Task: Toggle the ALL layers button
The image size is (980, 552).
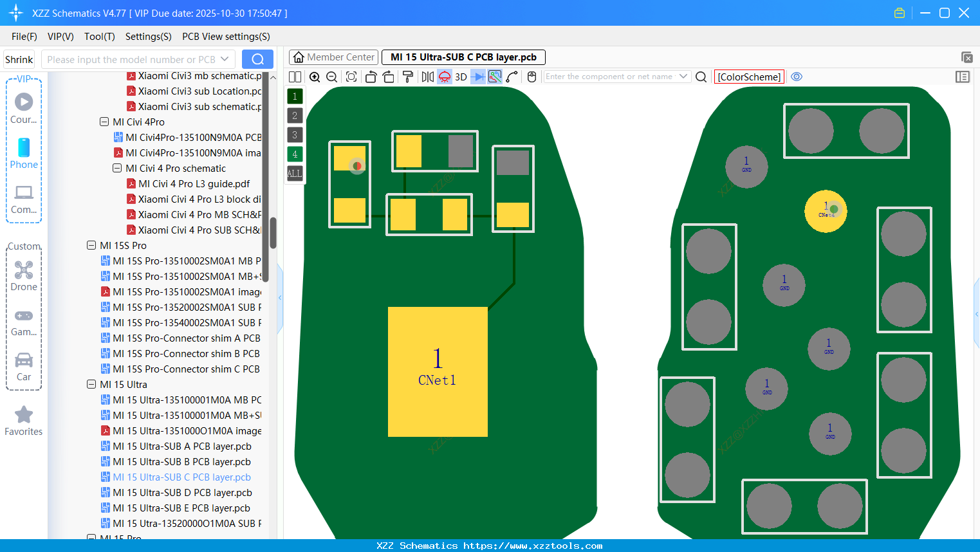Action: tap(295, 173)
